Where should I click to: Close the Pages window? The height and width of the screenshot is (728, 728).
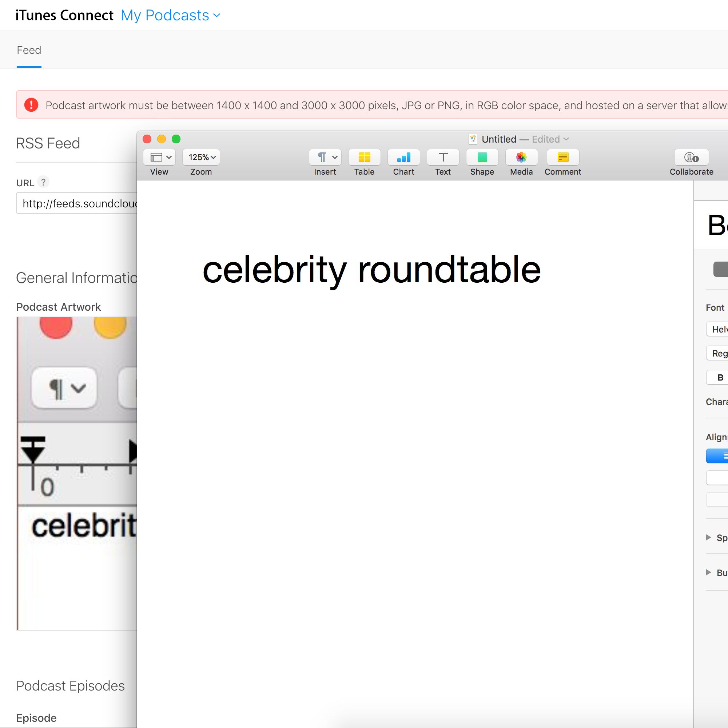tap(147, 139)
